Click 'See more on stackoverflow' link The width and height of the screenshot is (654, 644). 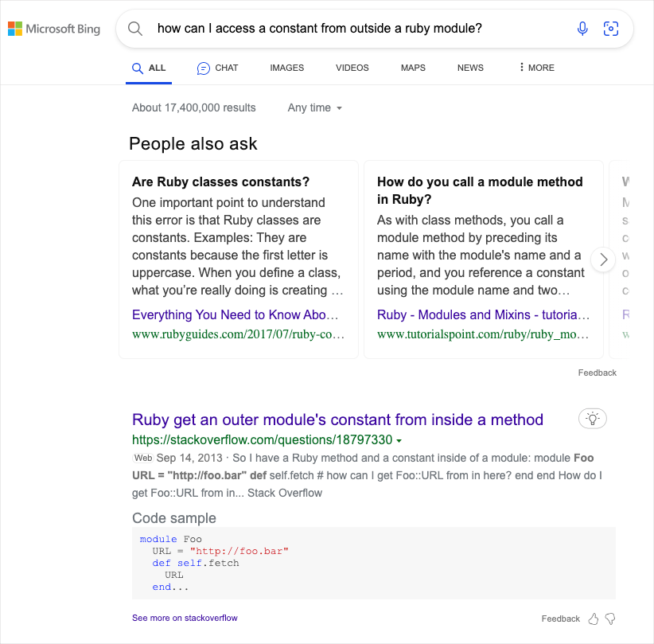click(185, 618)
